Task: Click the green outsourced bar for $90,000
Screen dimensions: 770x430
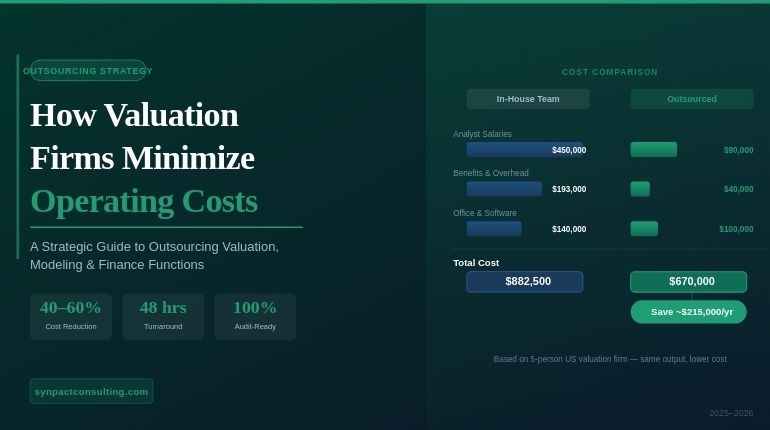Action: pos(653,150)
